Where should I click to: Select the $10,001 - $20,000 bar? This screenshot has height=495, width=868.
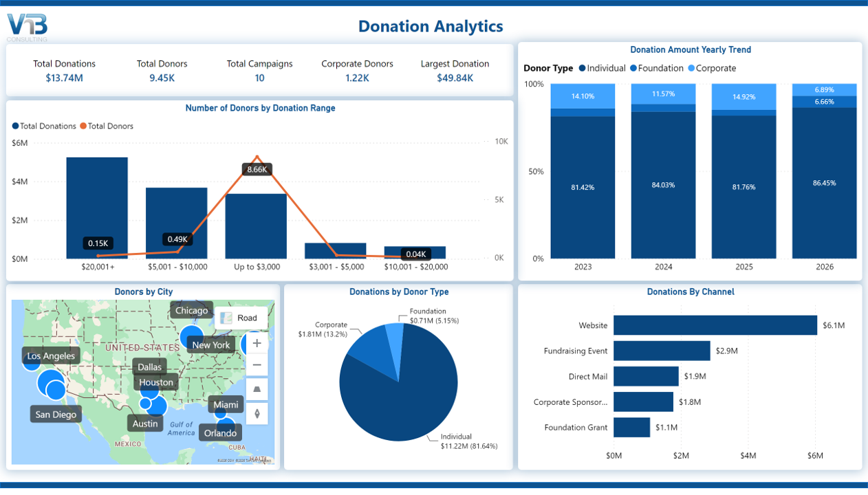(x=415, y=252)
